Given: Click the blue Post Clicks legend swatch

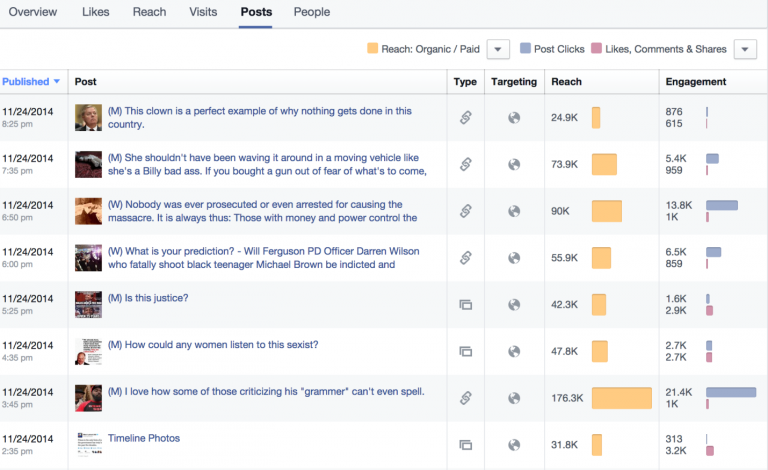Looking at the screenshot, I should (526, 49).
